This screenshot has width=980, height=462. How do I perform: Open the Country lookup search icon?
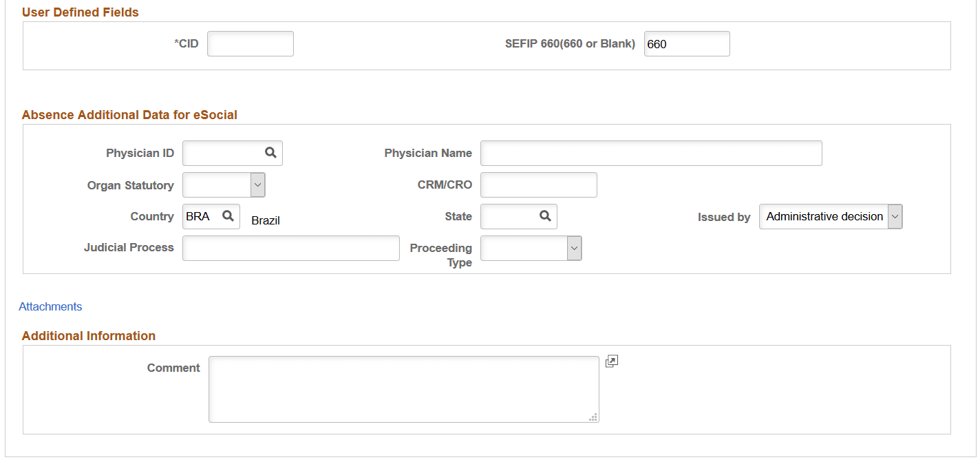(x=228, y=216)
